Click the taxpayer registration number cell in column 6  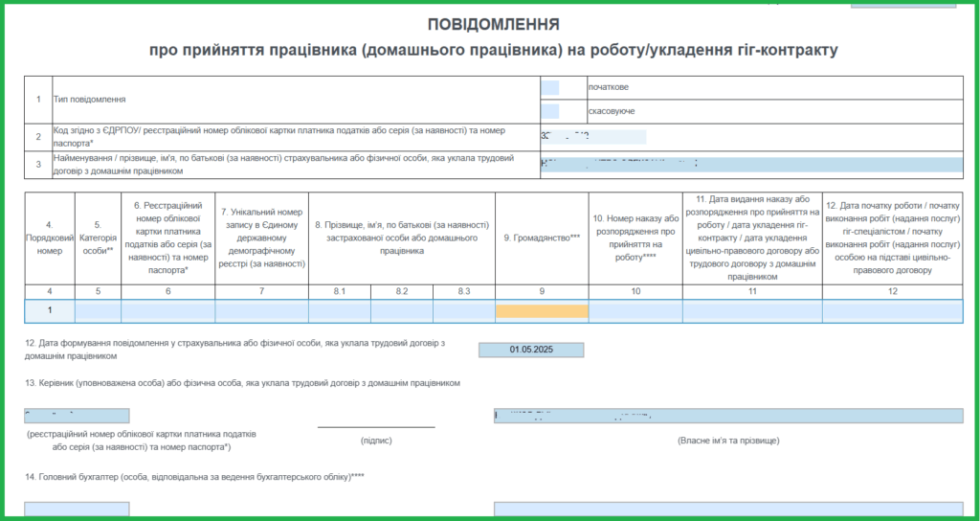pyautogui.click(x=167, y=311)
